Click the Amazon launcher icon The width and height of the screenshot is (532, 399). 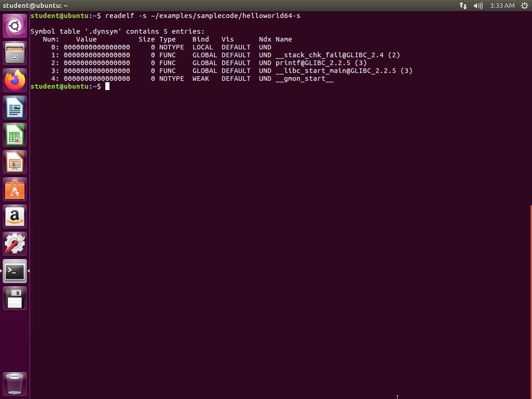15,217
